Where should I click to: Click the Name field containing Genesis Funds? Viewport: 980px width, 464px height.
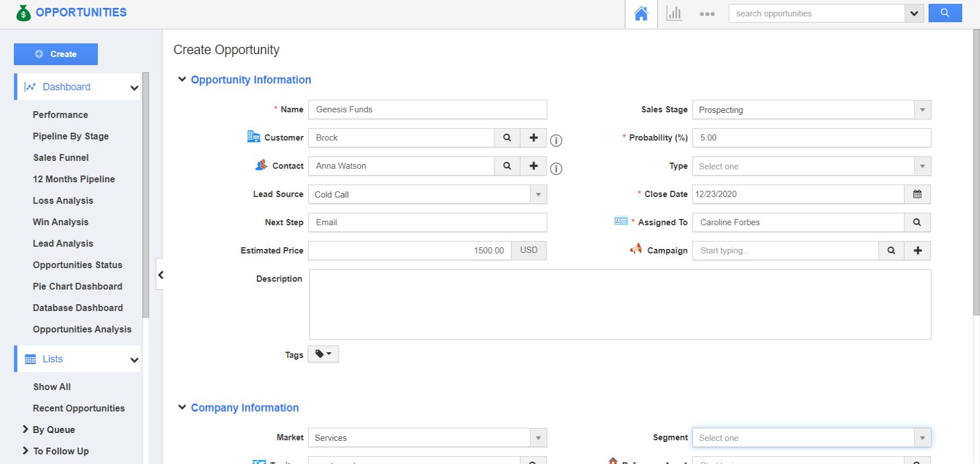(427, 110)
